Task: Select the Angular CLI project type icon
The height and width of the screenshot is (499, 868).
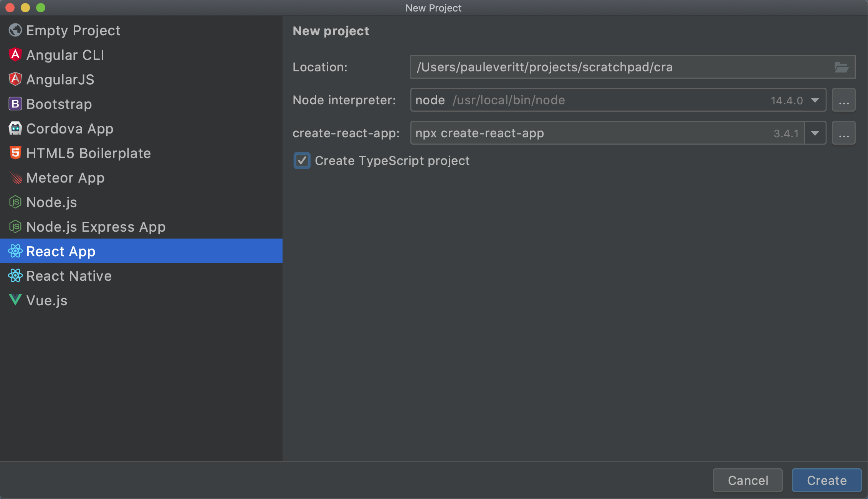Action: [x=15, y=55]
